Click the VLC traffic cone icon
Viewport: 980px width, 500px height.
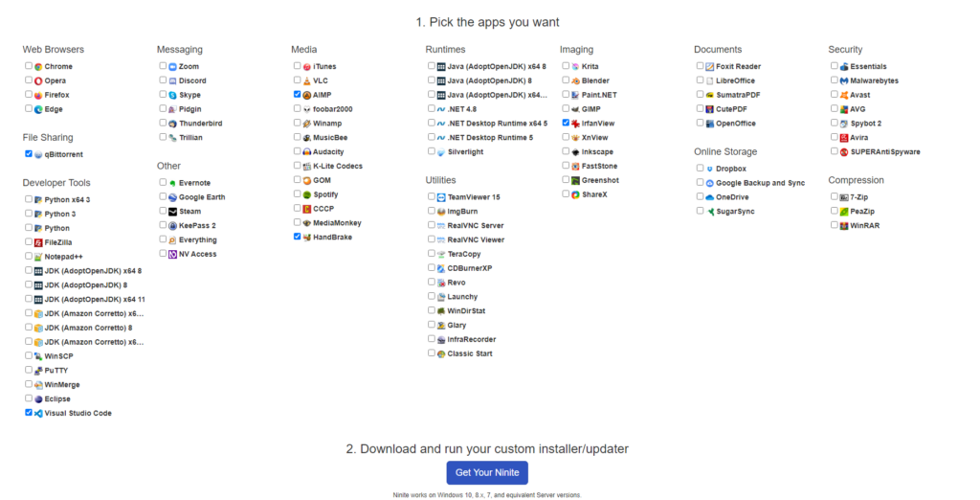[x=306, y=81]
